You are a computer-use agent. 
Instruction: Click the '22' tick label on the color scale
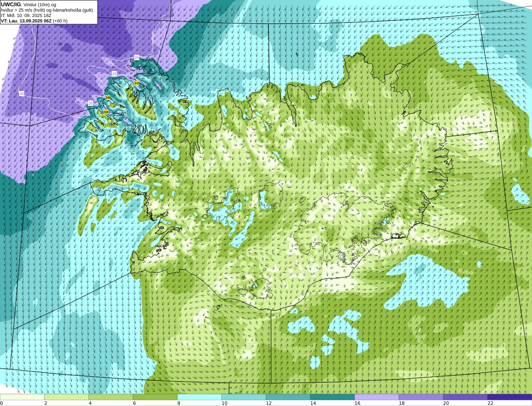[490, 403]
